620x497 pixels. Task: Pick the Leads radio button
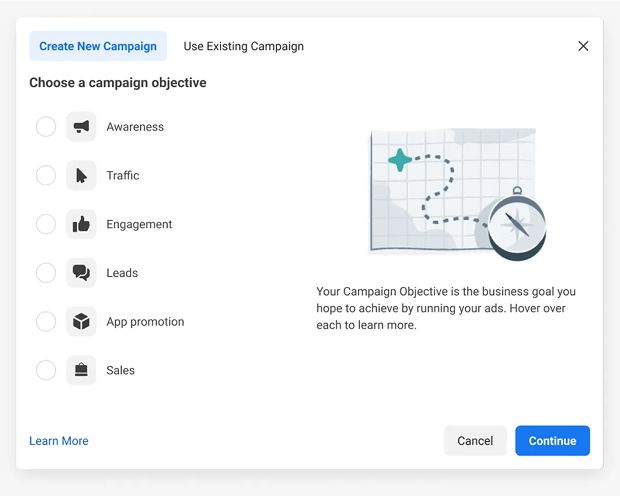click(x=46, y=273)
